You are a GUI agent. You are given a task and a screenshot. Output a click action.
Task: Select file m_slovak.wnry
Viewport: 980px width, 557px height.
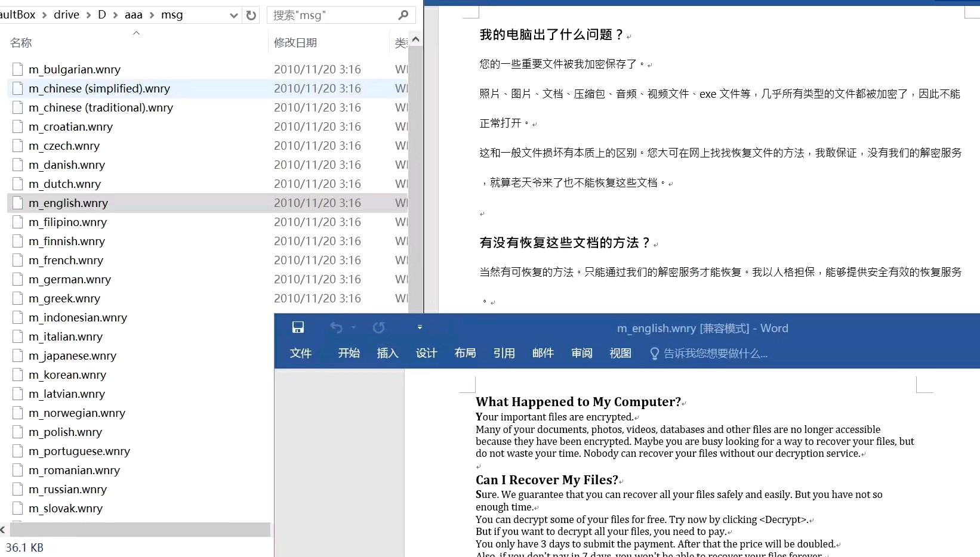65,508
